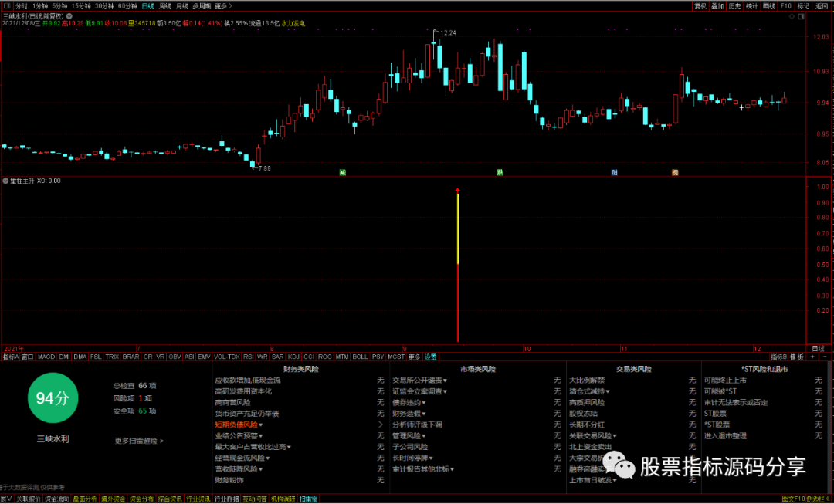Expand the 业绩公告预警 dropdown
The image size is (834, 504).
pyautogui.click(x=239, y=436)
